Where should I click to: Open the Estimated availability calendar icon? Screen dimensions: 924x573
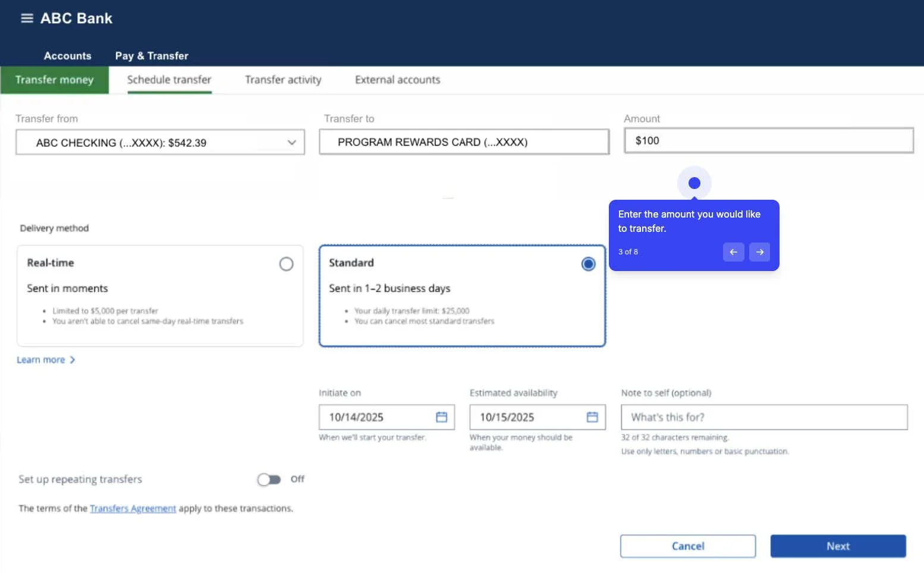coord(592,417)
